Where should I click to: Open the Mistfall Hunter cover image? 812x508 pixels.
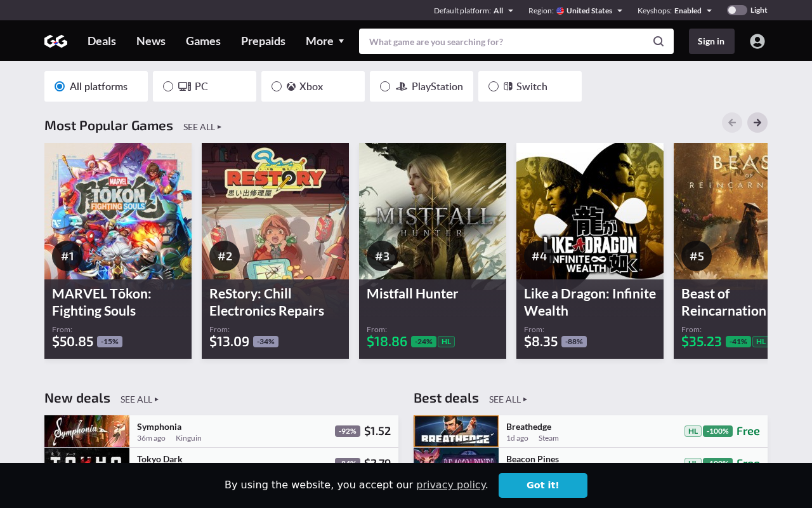433,211
